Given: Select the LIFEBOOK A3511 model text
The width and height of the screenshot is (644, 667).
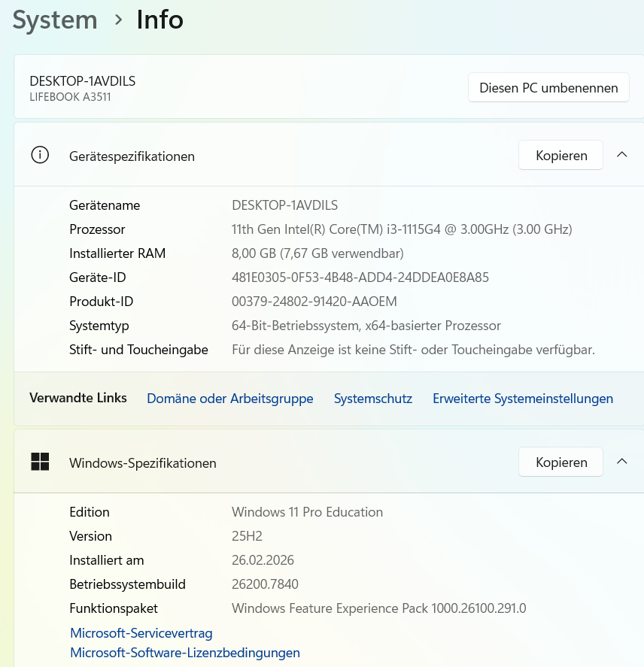Looking at the screenshot, I should pyautogui.click(x=70, y=97).
